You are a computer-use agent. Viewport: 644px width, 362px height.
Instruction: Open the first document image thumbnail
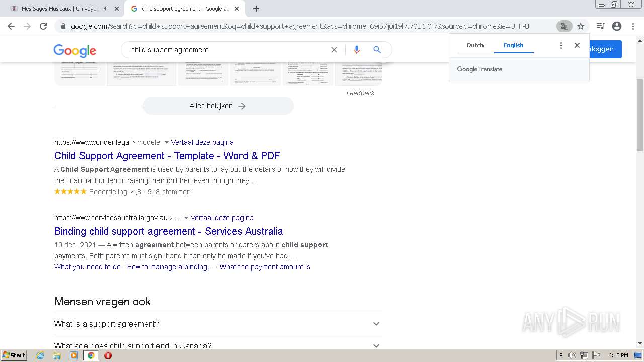pyautogui.click(x=79, y=74)
